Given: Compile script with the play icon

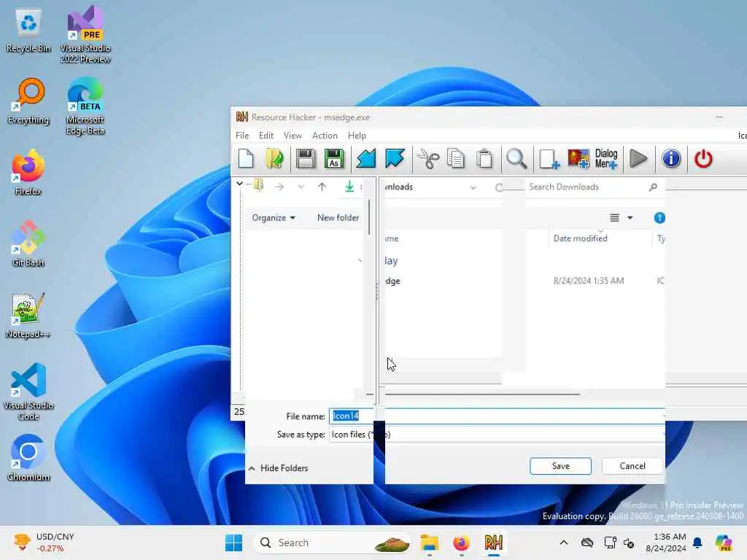Looking at the screenshot, I should [638, 158].
